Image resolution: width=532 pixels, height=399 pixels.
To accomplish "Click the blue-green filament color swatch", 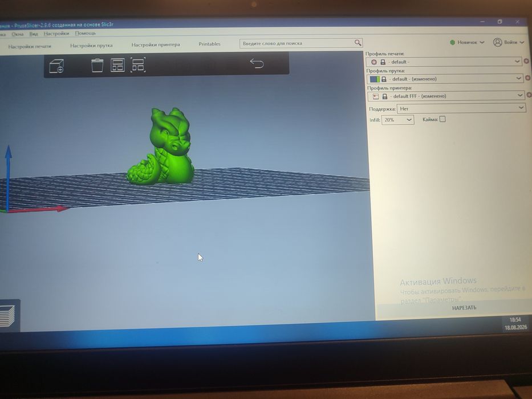I will 375,79.
